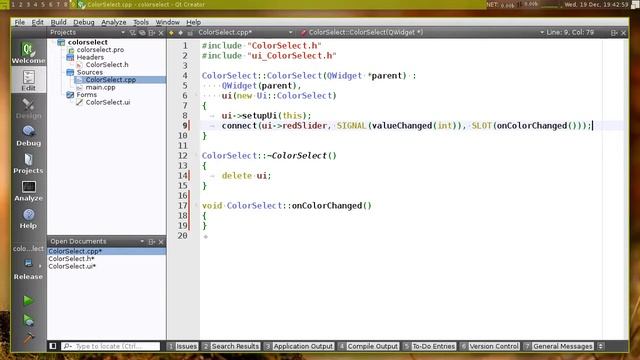The image size is (640, 360).
Task: Select the colorselect project root
Action: 87,42
